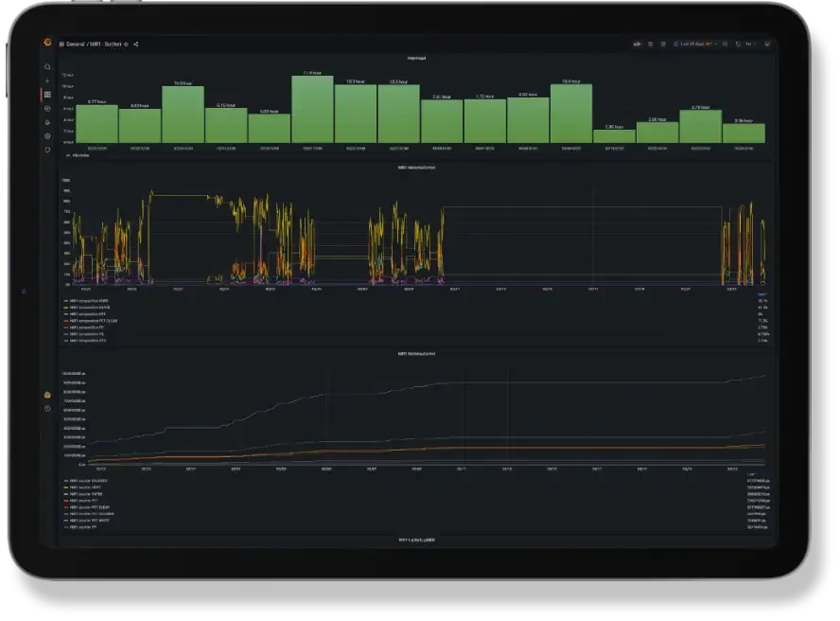Open the top bar chart panel title menu
The height and width of the screenshot is (621, 840).
pos(416,58)
